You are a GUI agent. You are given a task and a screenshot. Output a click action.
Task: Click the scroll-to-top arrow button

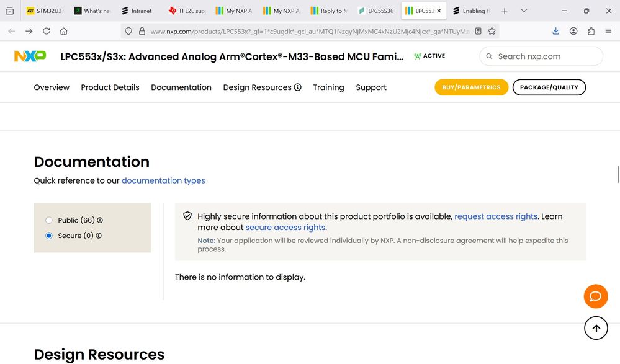(596, 328)
